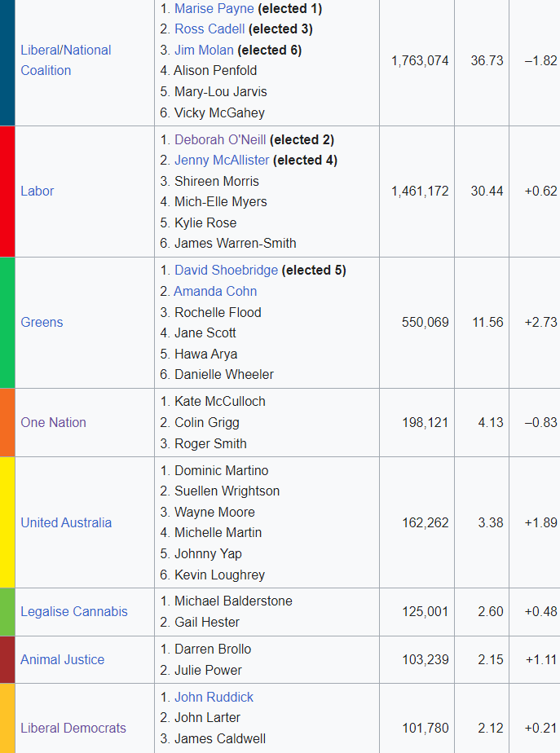The width and height of the screenshot is (560, 753).
Task: Select the Johnny Yap candidate name
Action: coord(208,553)
